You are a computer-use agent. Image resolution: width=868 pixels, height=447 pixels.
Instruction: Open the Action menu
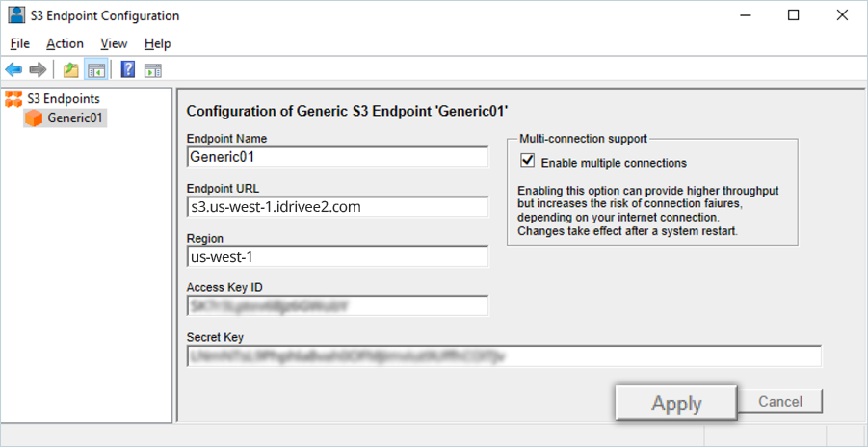[x=65, y=43]
